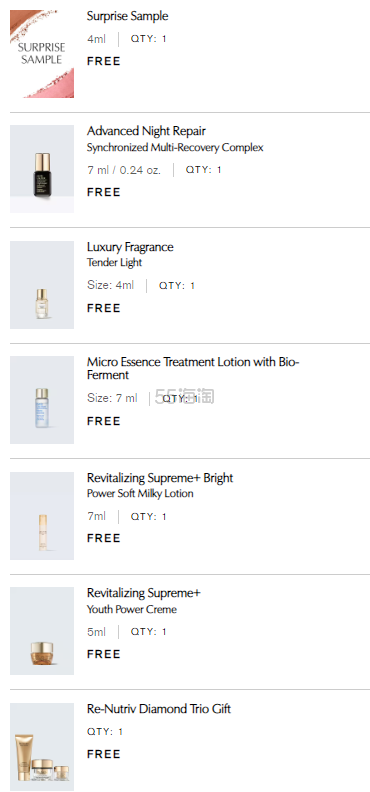Image resolution: width=370 pixels, height=792 pixels.
Task: Click the 55海淘 watermark text
Action: [185, 398]
